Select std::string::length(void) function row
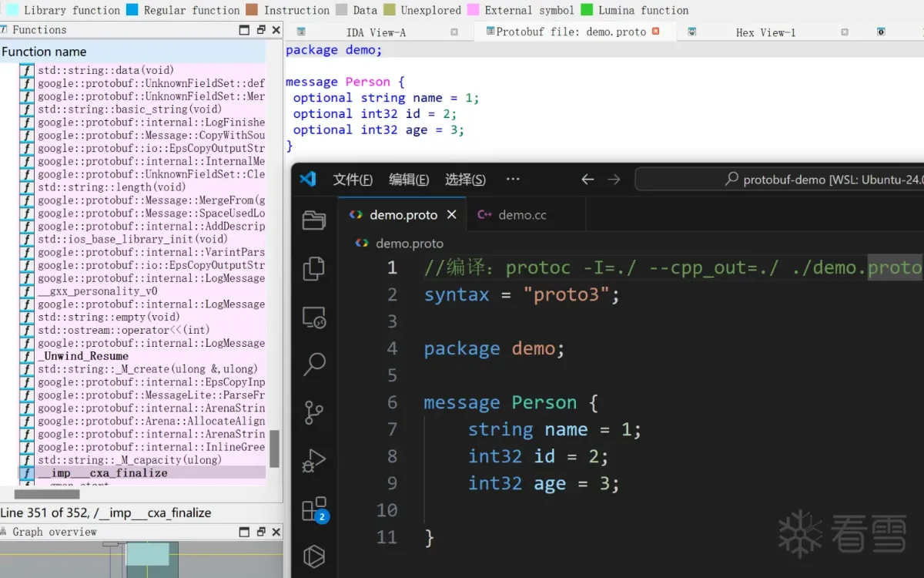Screen dimensions: 924x578 click(x=142, y=187)
